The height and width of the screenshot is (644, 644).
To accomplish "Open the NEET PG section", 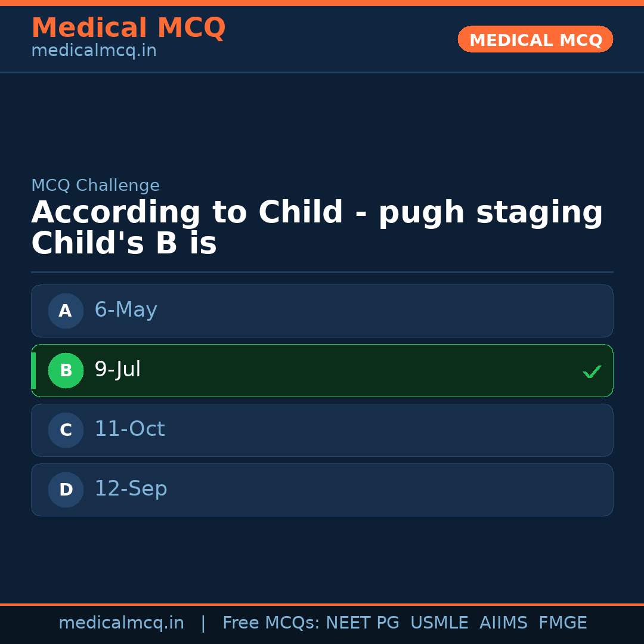I will [362, 623].
